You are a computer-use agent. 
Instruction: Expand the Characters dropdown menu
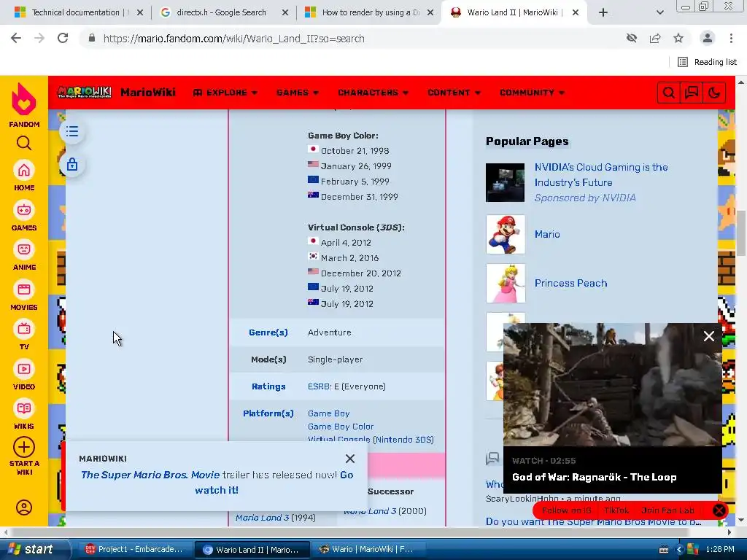pyautogui.click(x=373, y=93)
